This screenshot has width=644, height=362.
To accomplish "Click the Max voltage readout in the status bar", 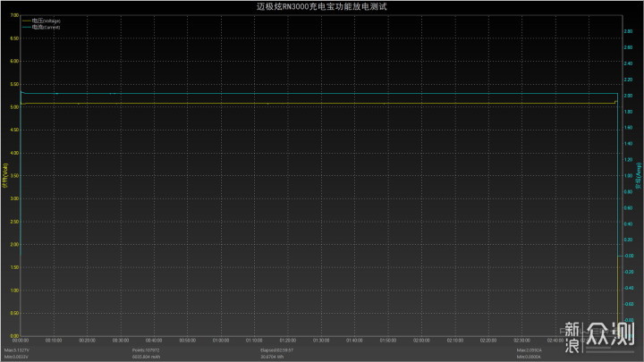I will point(16,350).
